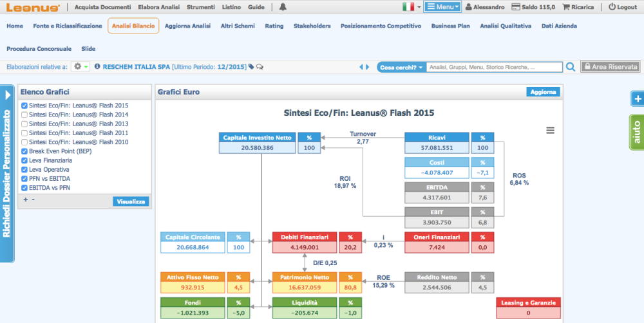Open the Slide tab
644x323 pixels.
click(88, 49)
